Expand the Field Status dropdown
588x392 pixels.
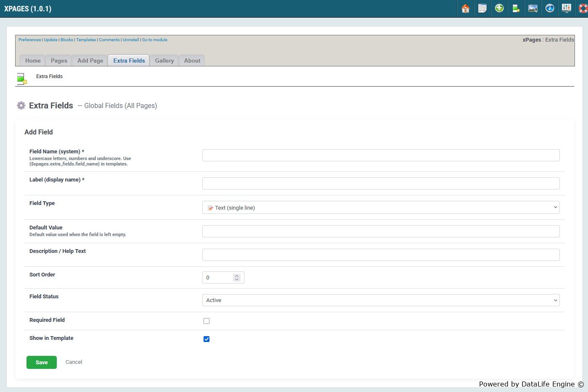tap(381, 300)
